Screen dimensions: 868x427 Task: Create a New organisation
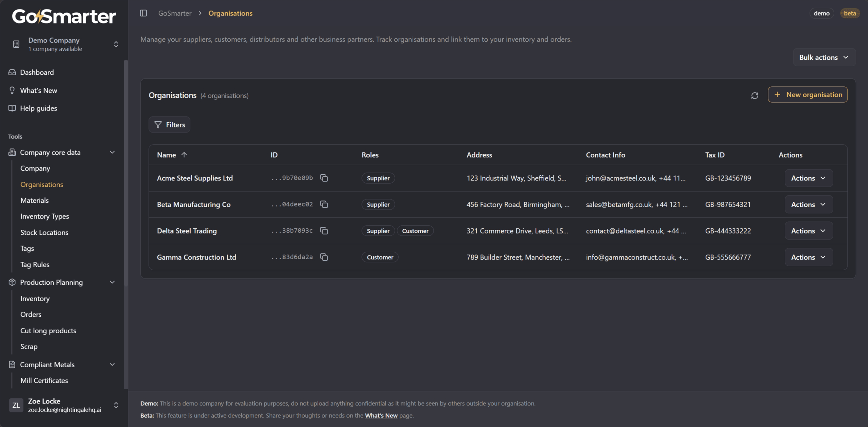pos(808,95)
